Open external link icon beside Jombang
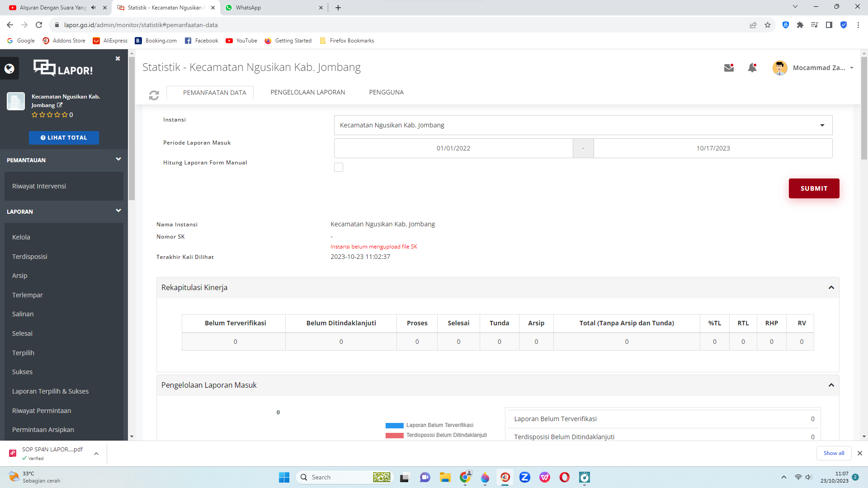This screenshot has width=868, height=488. 60,105
